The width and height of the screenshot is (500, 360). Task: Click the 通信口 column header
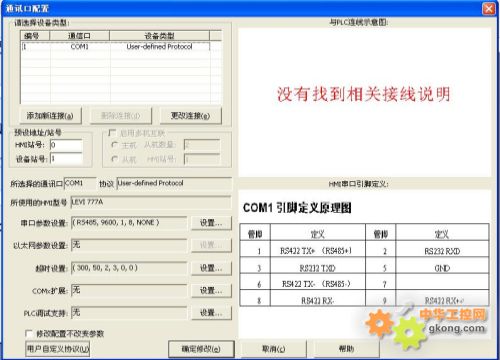(x=79, y=36)
